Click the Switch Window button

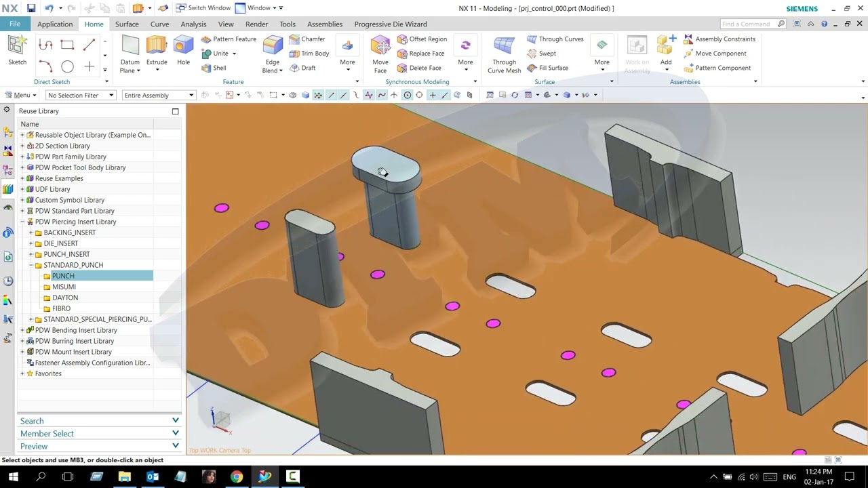coord(203,8)
